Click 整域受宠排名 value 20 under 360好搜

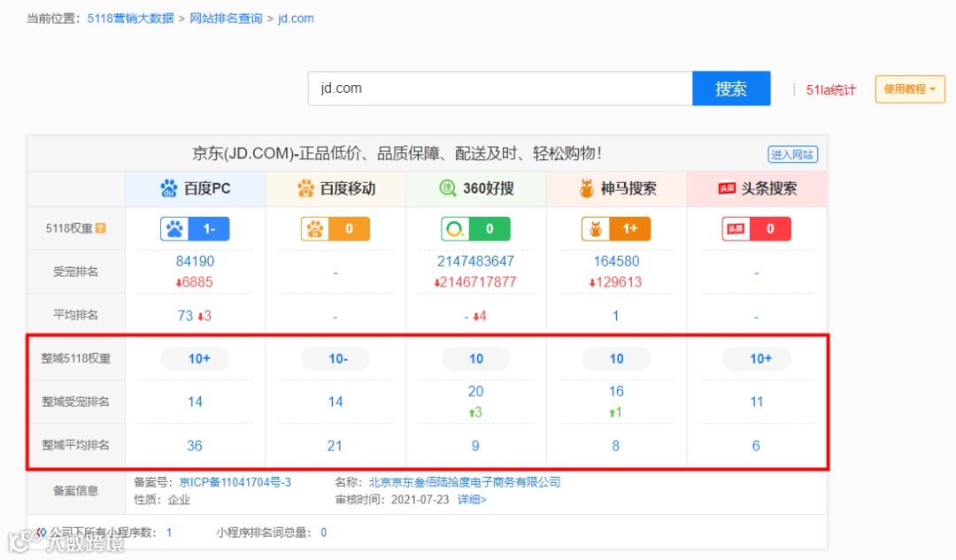475,391
